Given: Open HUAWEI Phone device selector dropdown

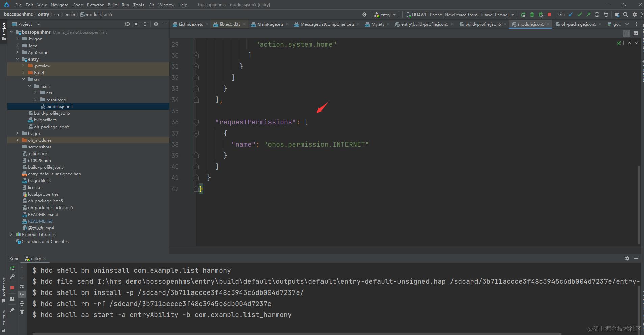Looking at the screenshot, I should (x=460, y=15).
